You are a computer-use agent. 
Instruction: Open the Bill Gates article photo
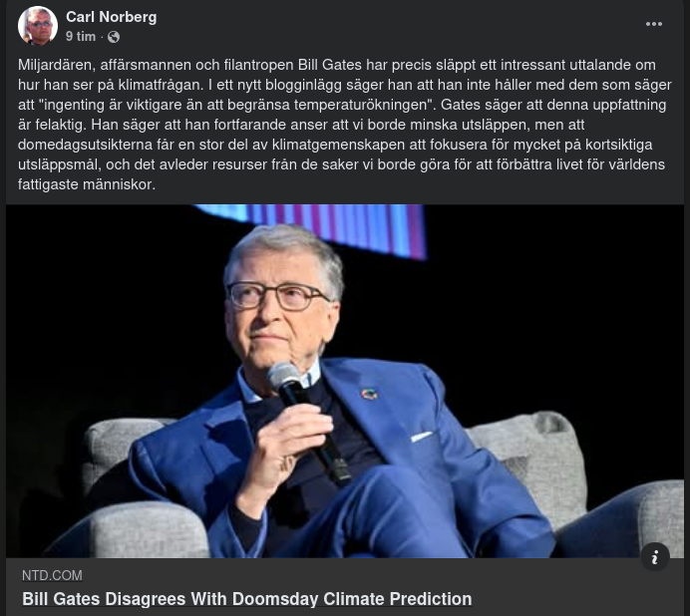(x=345, y=381)
